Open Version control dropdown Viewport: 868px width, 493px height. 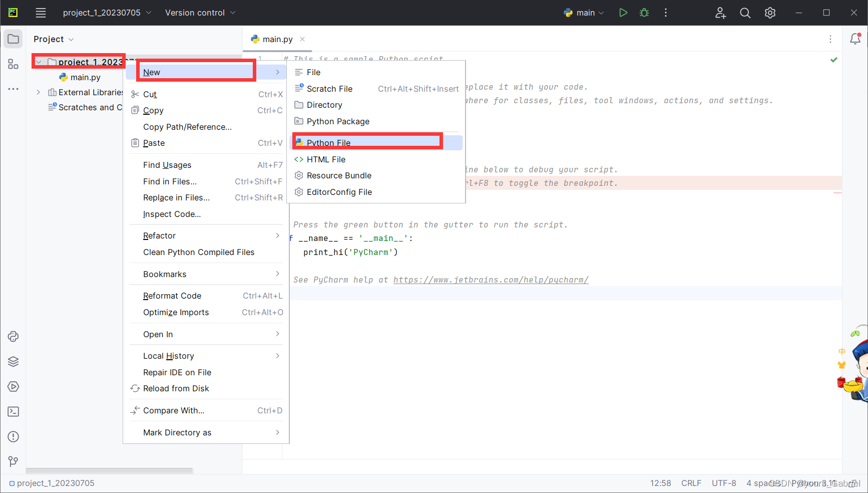[x=200, y=13]
